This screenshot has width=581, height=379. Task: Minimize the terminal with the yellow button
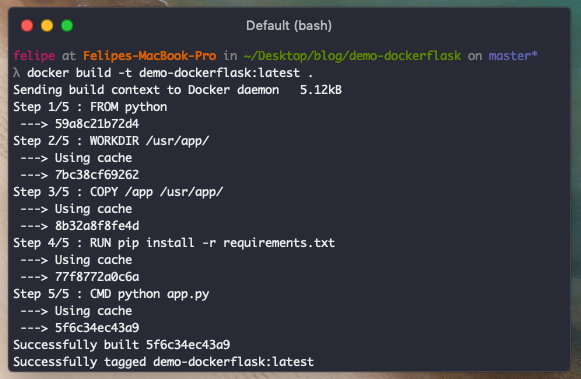[47, 26]
